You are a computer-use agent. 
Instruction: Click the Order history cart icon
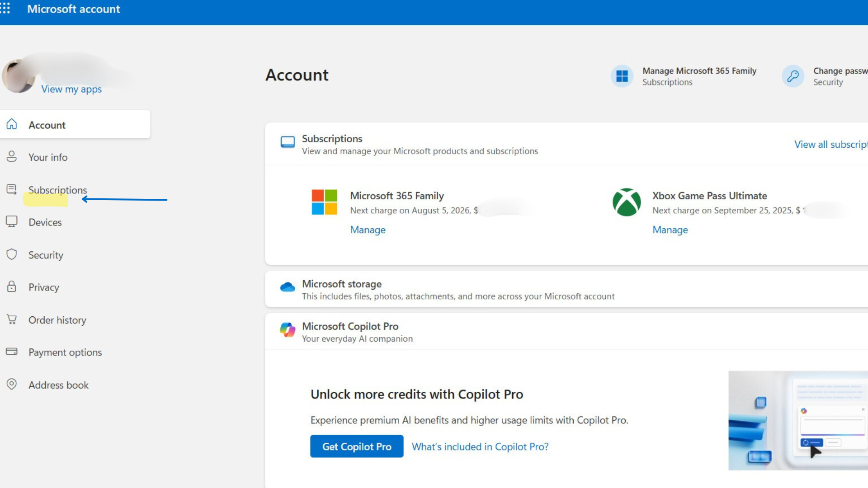point(12,319)
